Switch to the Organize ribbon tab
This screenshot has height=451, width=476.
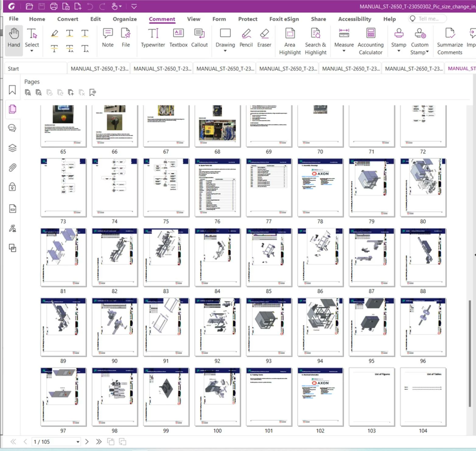[x=125, y=19]
